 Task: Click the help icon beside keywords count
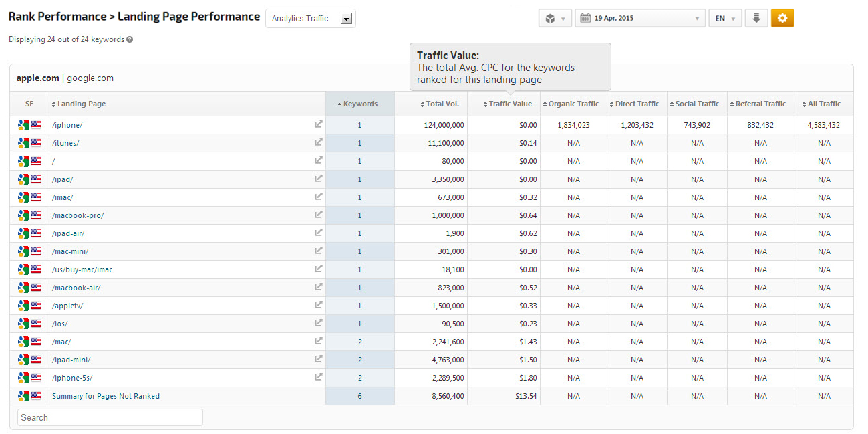(x=130, y=39)
